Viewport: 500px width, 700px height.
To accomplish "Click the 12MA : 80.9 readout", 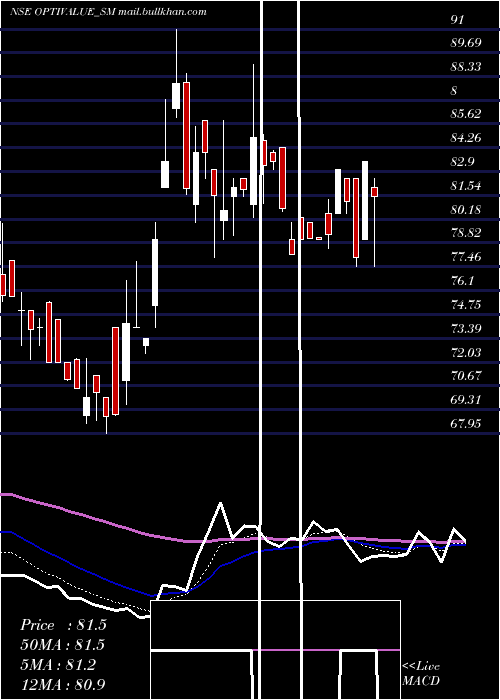I will (x=63, y=685).
